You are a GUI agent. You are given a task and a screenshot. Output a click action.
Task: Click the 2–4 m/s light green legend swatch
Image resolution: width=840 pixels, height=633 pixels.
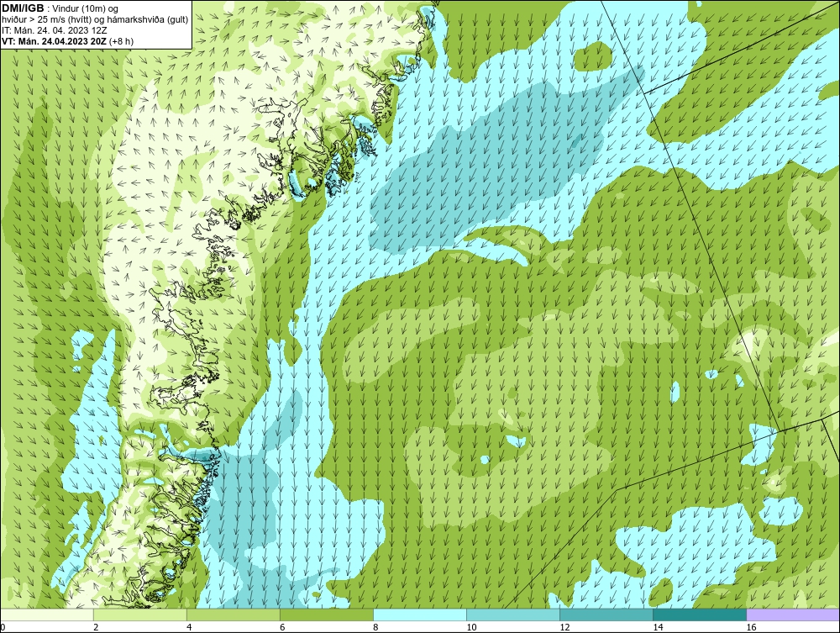(139, 615)
